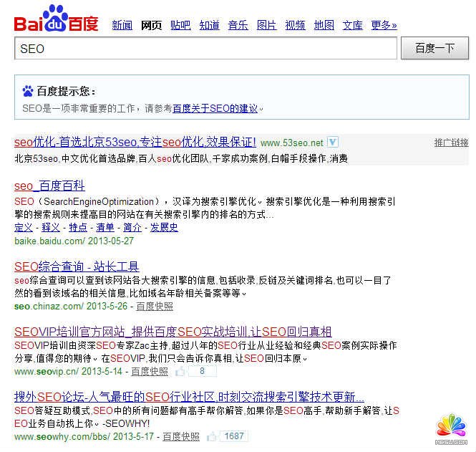Open the 贴吧 tab

(x=180, y=25)
